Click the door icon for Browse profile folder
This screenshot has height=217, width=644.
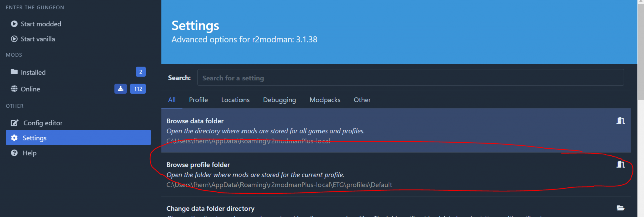coord(620,165)
